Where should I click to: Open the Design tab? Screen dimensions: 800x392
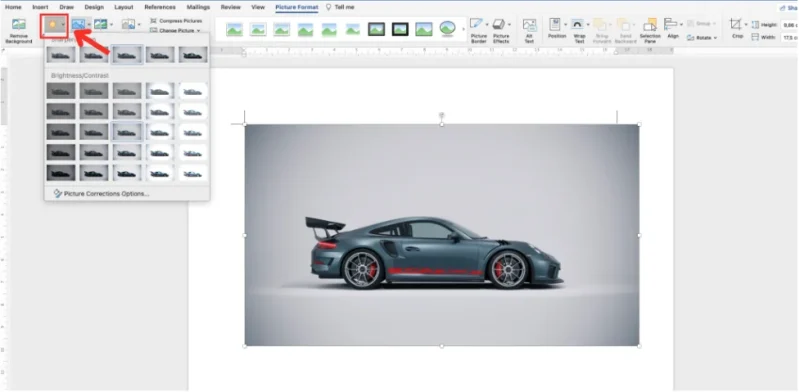(x=93, y=7)
